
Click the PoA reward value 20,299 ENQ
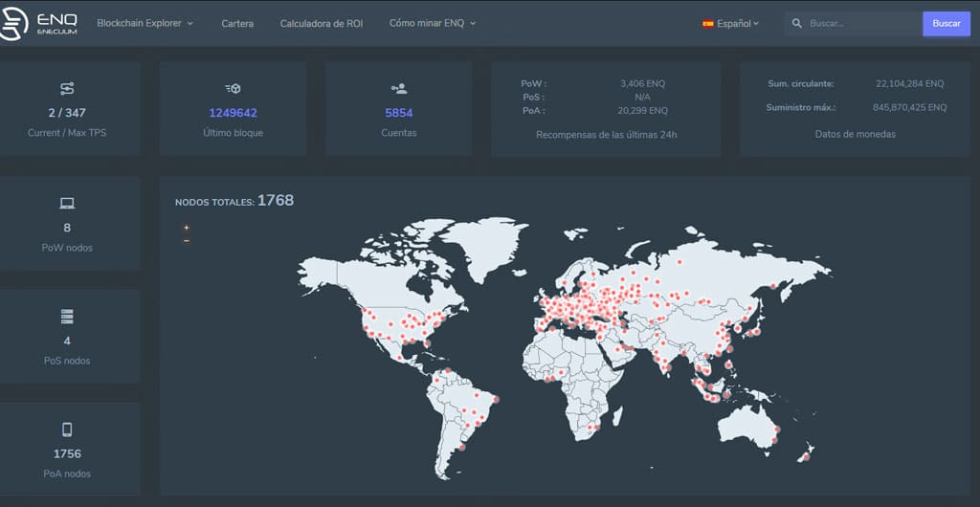(x=642, y=111)
